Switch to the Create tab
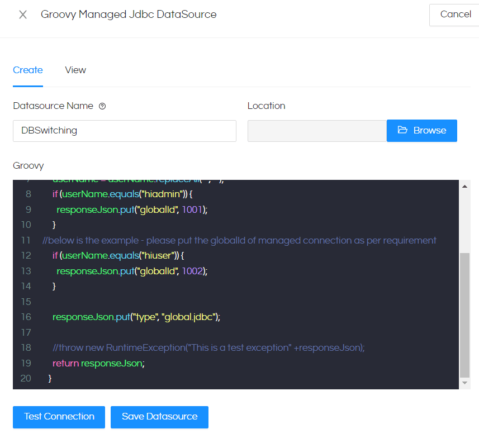The width and height of the screenshot is (479, 448). point(28,70)
